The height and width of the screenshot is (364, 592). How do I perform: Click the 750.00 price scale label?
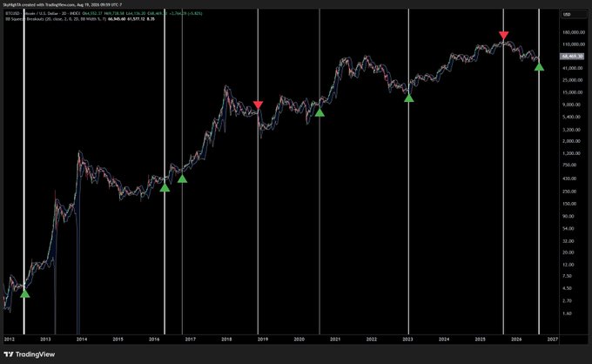pos(569,165)
